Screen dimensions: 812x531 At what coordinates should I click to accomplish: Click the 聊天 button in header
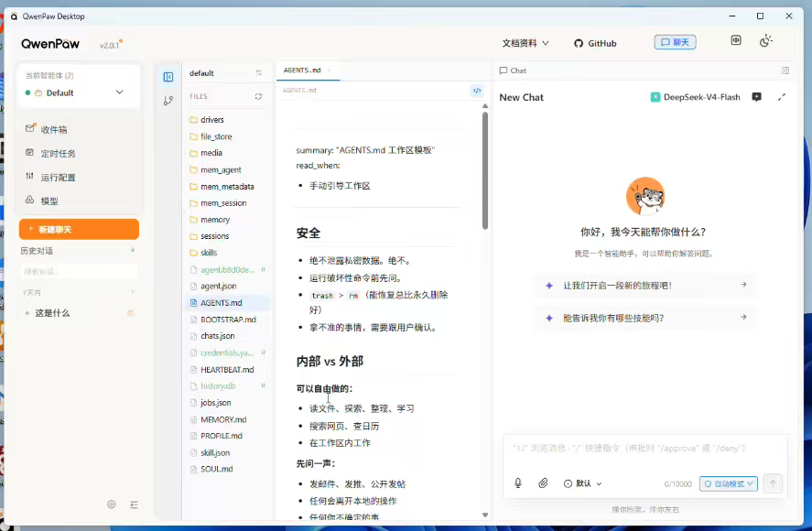tap(675, 42)
